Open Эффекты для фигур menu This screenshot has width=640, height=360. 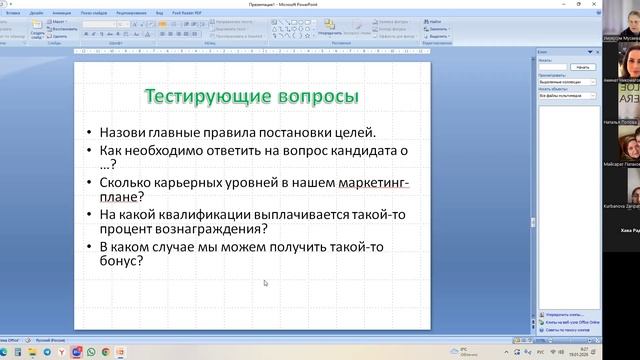395,36
